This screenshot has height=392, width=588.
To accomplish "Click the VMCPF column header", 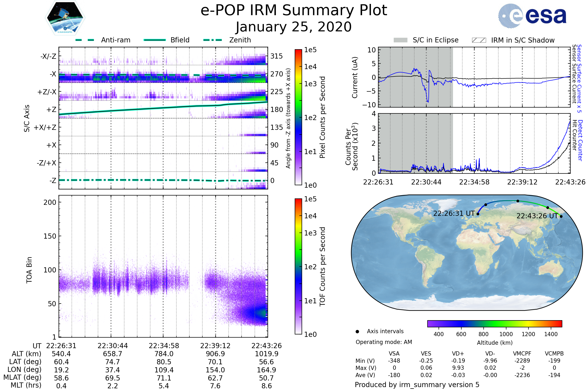I will pyautogui.click(x=522, y=354).
